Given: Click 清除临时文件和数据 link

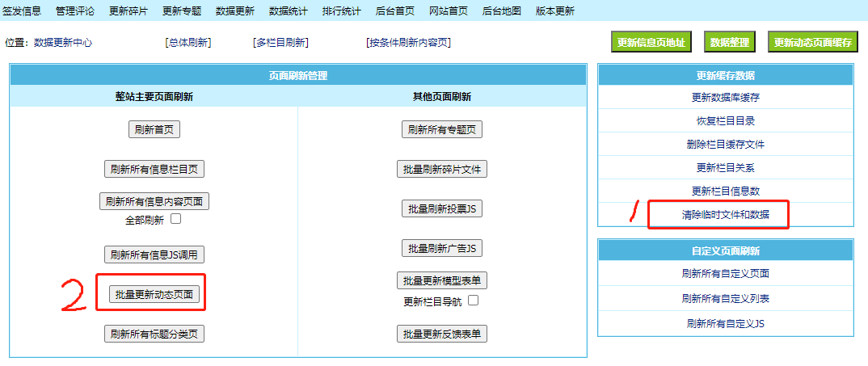Looking at the screenshot, I should click(x=725, y=215).
